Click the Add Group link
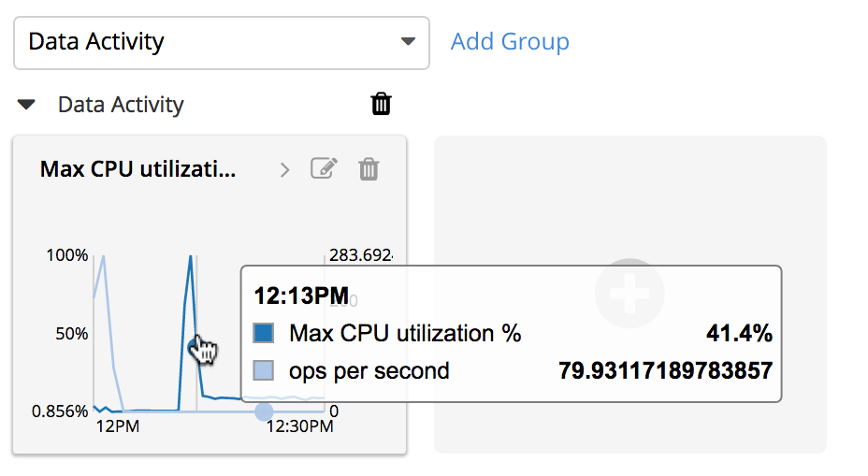The image size is (868, 476). (x=510, y=42)
